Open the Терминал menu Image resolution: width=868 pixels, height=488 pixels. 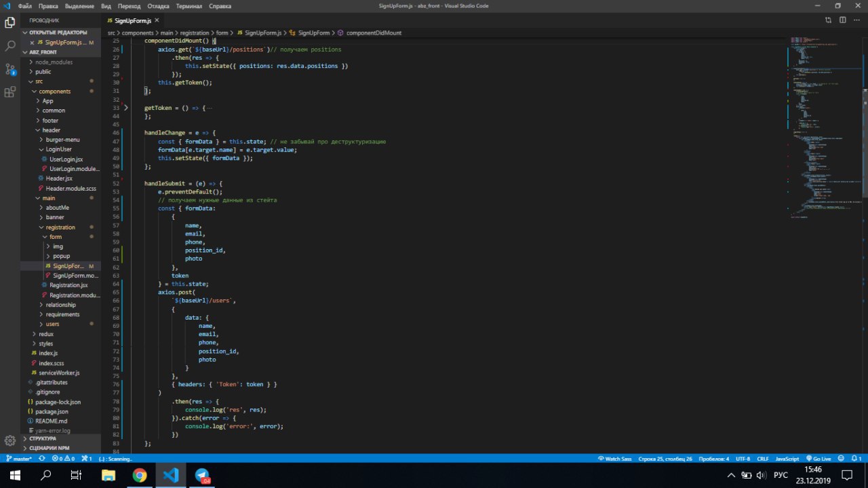189,5
